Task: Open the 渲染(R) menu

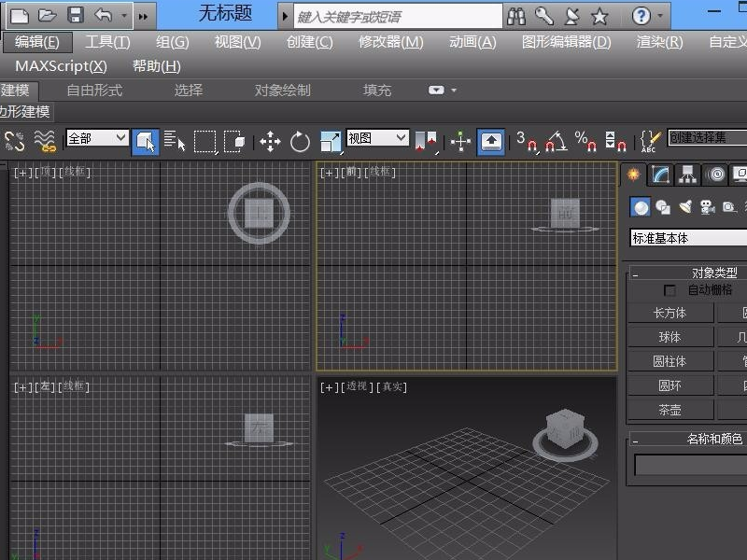Action: 660,42
